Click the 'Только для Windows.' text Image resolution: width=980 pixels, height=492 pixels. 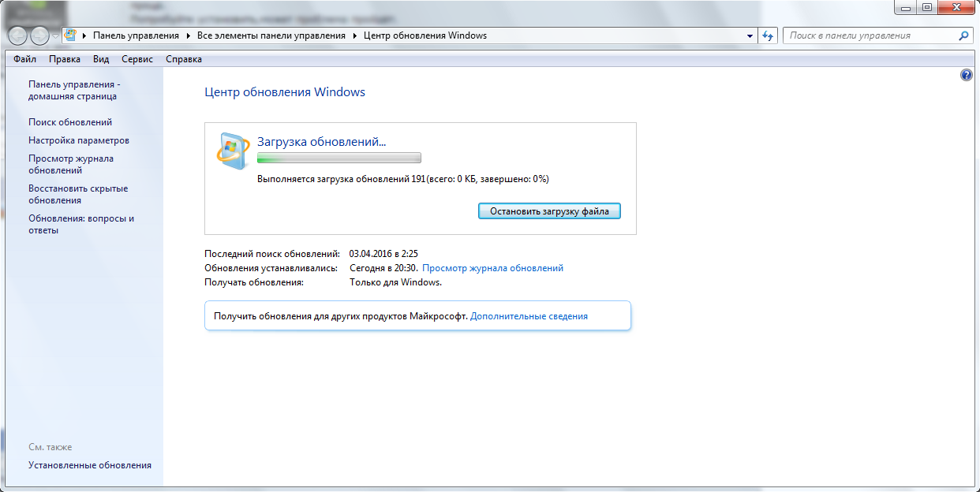(395, 282)
